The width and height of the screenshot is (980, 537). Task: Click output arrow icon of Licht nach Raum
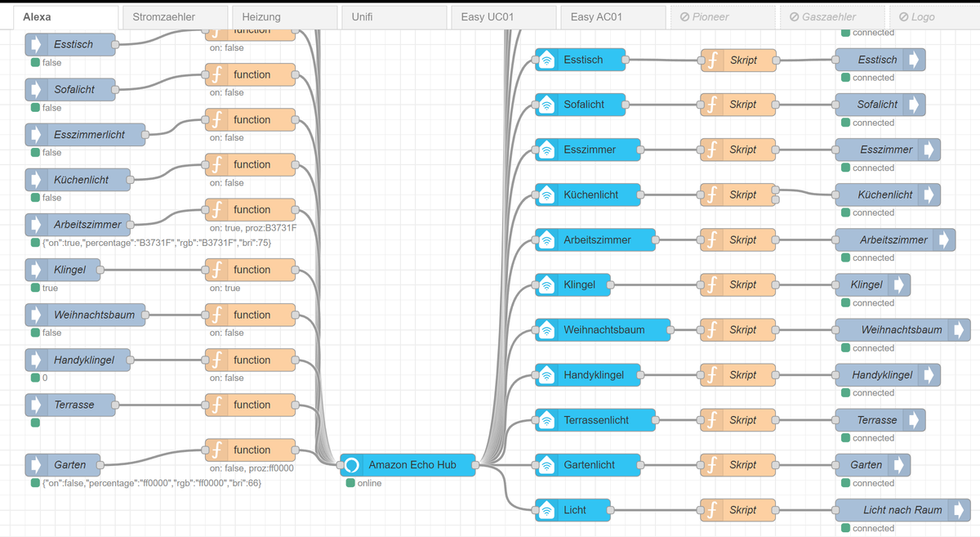pyautogui.click(x=960, y=510)
